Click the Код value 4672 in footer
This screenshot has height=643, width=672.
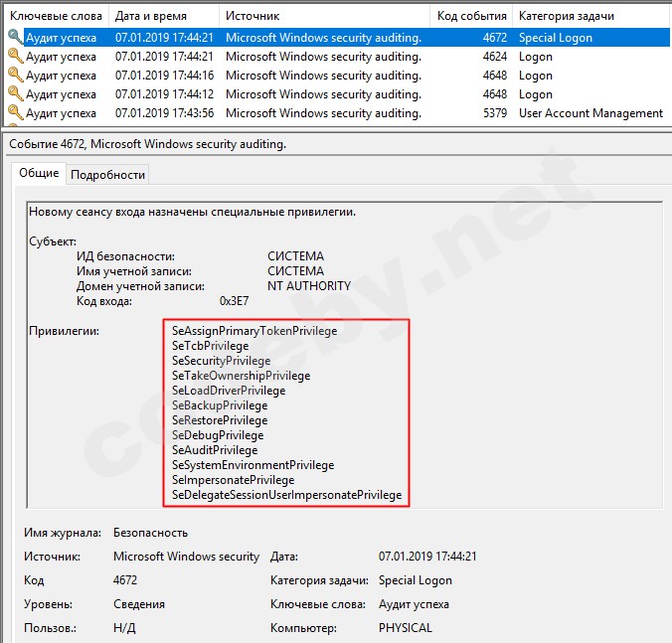click(125, 580)
